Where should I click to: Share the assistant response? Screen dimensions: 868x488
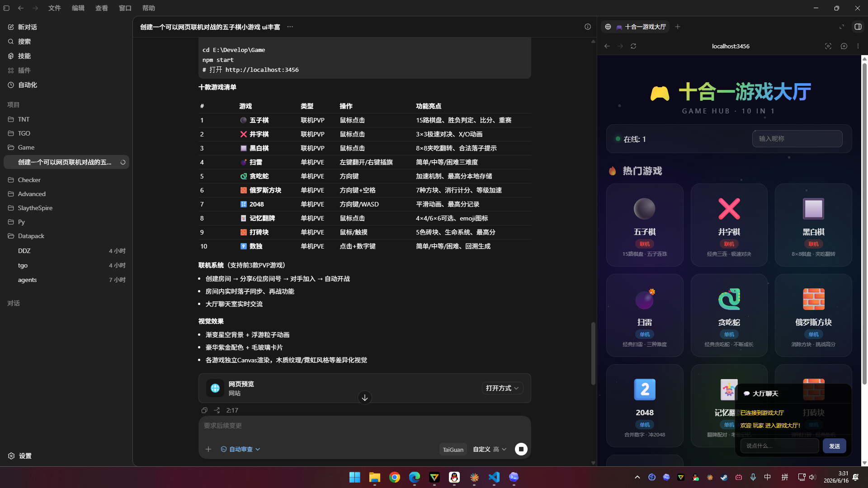(x=217, y=410)
